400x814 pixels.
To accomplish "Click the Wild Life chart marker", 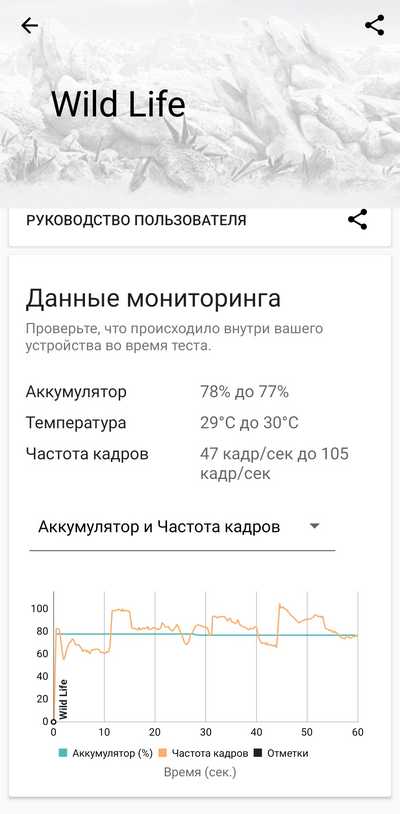I will click(63, 698).
